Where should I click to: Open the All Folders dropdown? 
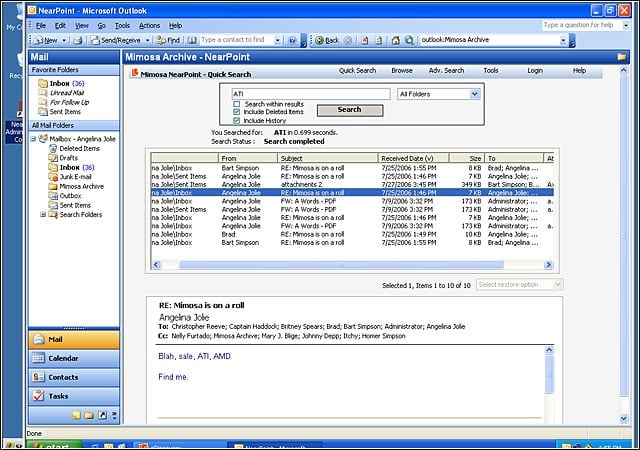[x=438, y=94]
